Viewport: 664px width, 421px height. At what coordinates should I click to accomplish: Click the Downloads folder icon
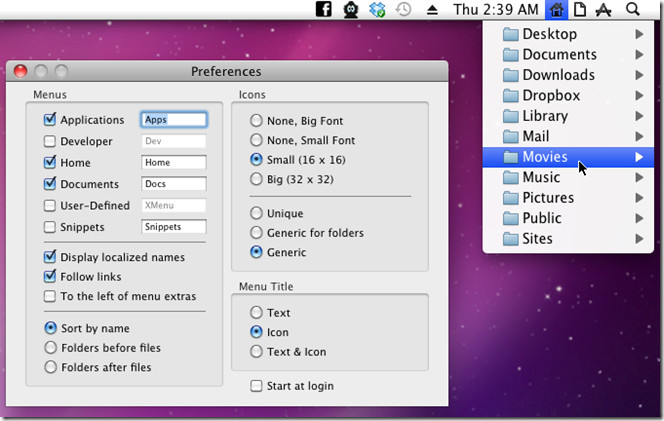[511, 75]
